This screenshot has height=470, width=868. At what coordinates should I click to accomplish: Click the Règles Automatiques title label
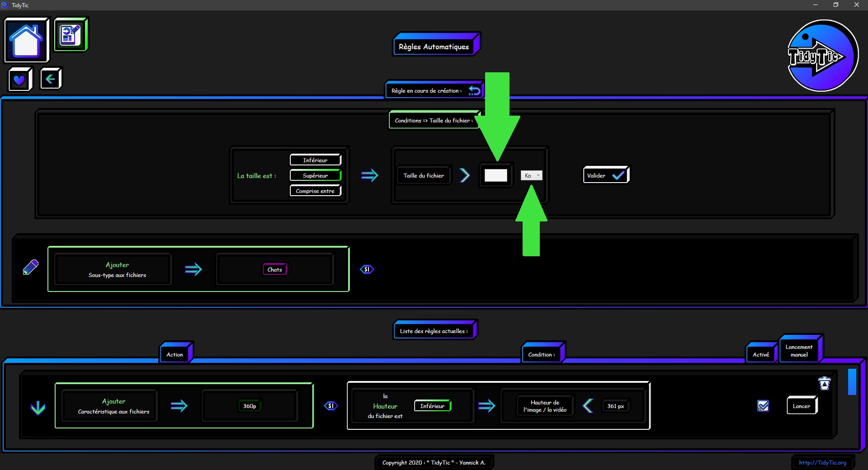point(434,47)
